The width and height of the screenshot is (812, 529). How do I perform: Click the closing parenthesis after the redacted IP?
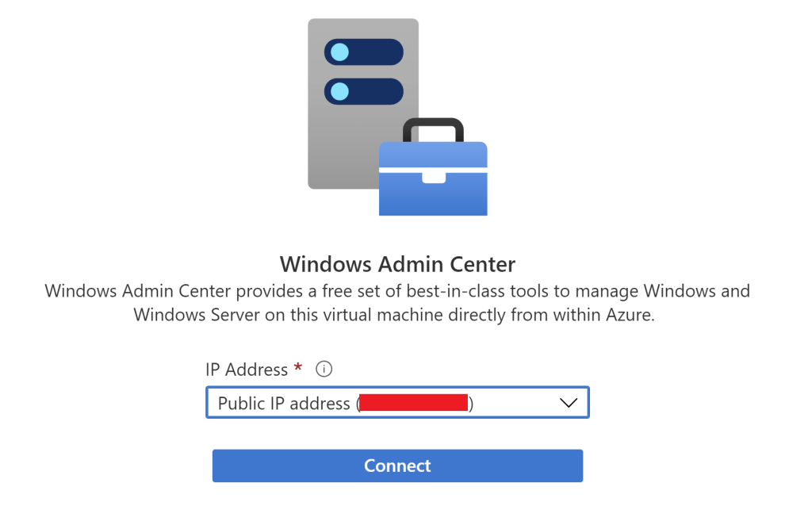pyautogui.click(x=471, y=404)
